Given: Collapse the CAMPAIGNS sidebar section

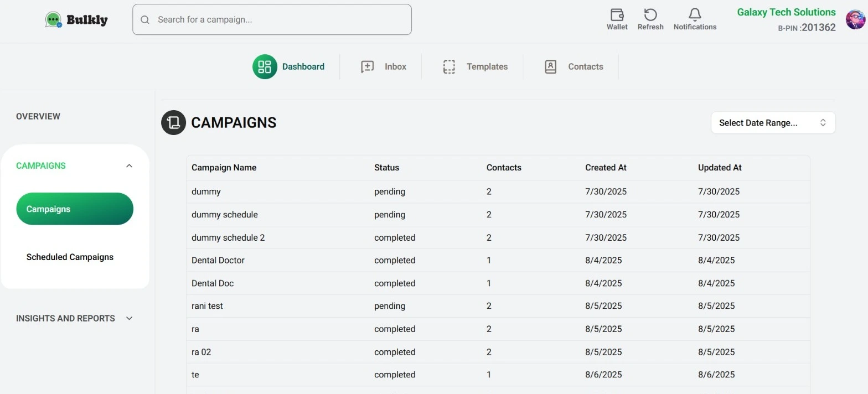Looking at the screenshot, I should pos(129,166).
